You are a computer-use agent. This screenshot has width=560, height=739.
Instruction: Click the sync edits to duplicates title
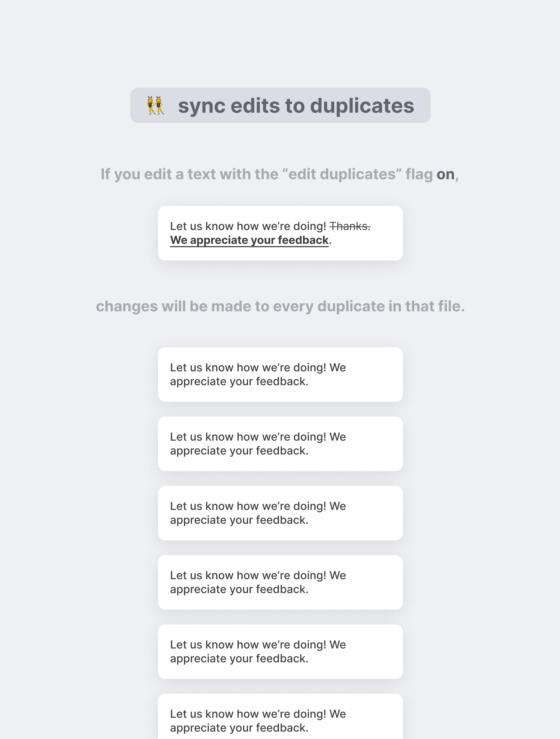pyautogui.click(x=296, y=106)
